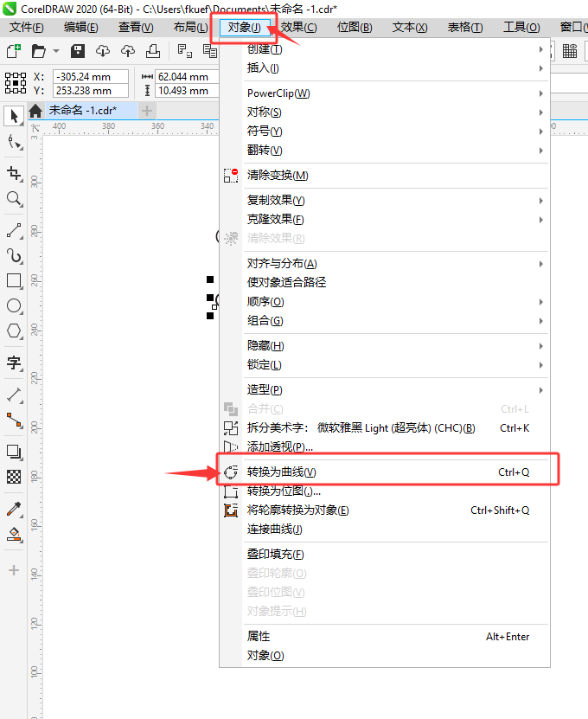Click the object origin anchor grid
This screenshot has width=588, height=719.
[15, 83]
